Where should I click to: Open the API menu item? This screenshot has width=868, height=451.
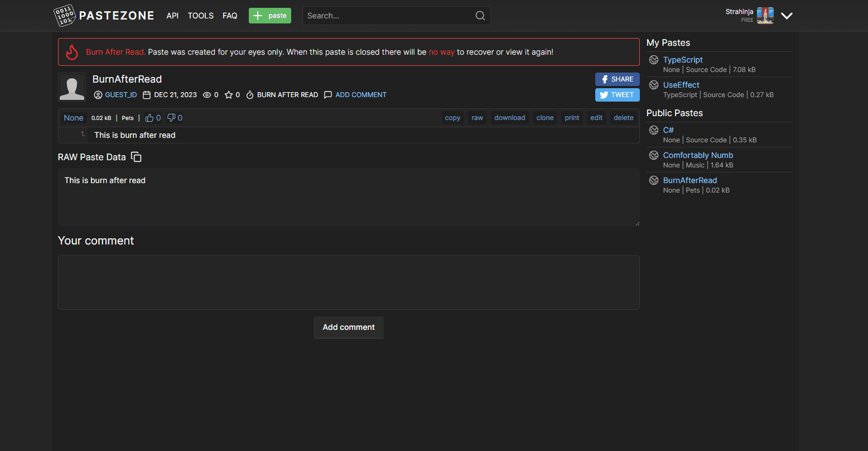pos(172,16)
